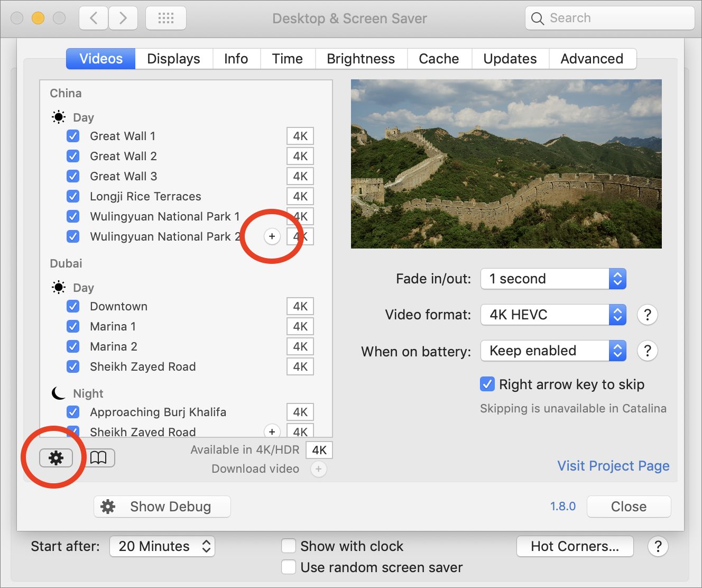Click download plus icon for Wulingyuan National Park 2
The width and height of the screenshot is (702, 588).
pos(272,236)
